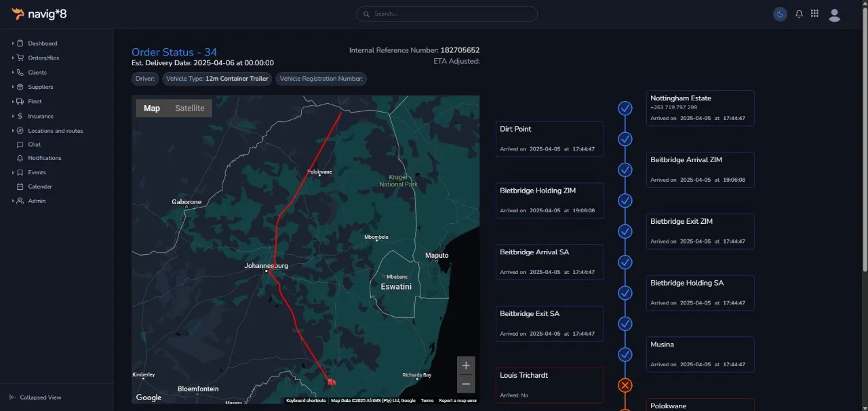
Task: Expand Locations and routes section
Action: (55, 131)
